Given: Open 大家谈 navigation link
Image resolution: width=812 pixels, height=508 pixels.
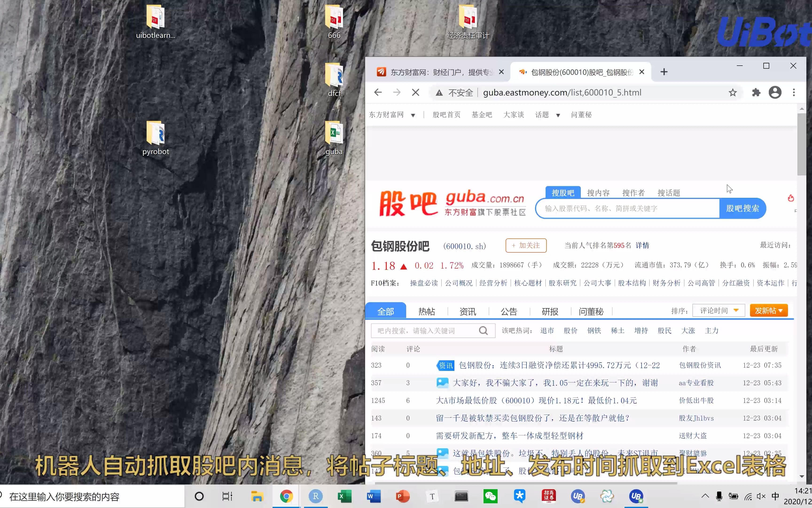Looking at the screenshot, I should (x=513, y=115).
